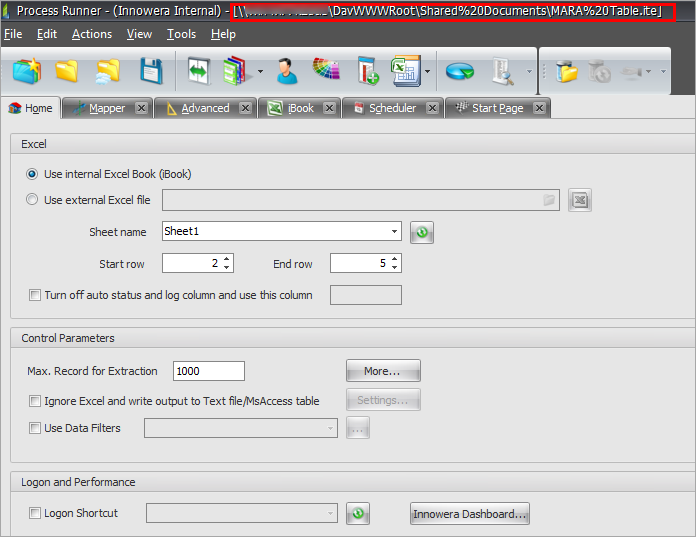Open the Actions menu
The height and width of the screenshot is (537, 696).
pos(92,34)
